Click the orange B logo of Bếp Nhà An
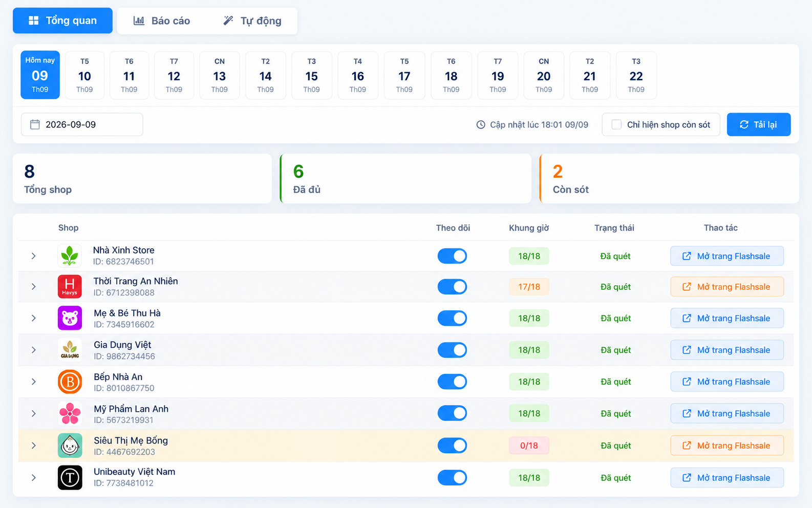This screenshot has width=812, height=508. pos(70,382)
